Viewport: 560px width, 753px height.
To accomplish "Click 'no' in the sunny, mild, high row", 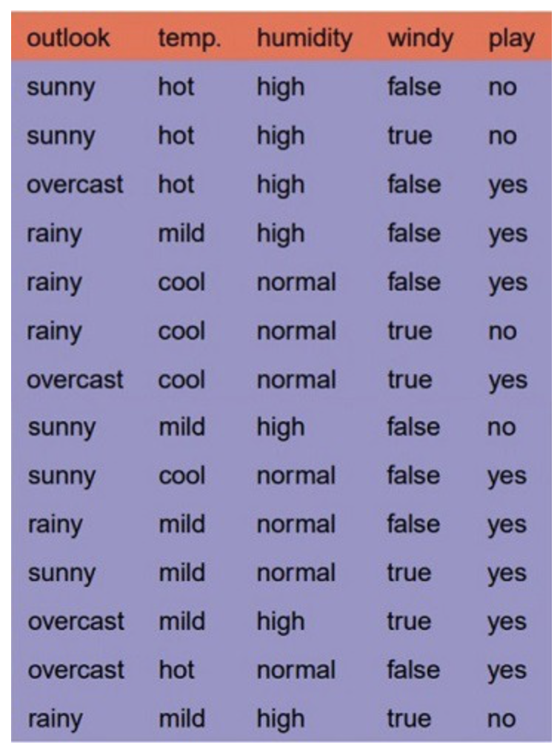I will tap(501, 428).
